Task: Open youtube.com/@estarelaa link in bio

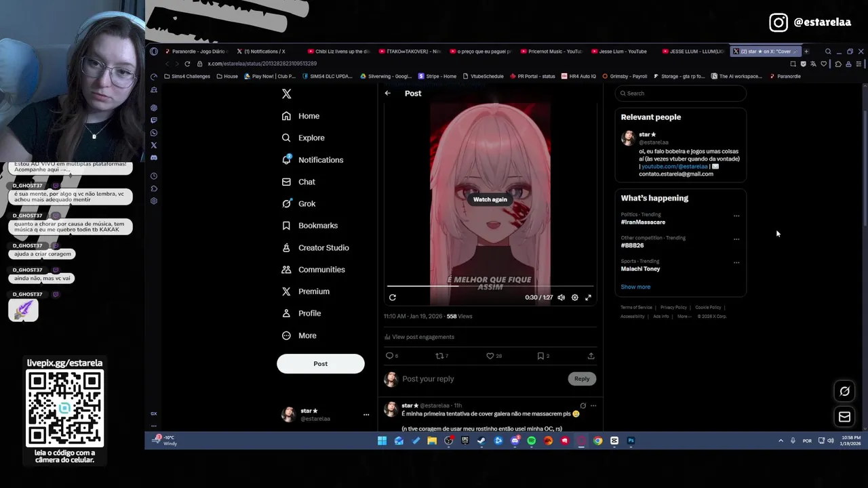Action: pos(674,167)
